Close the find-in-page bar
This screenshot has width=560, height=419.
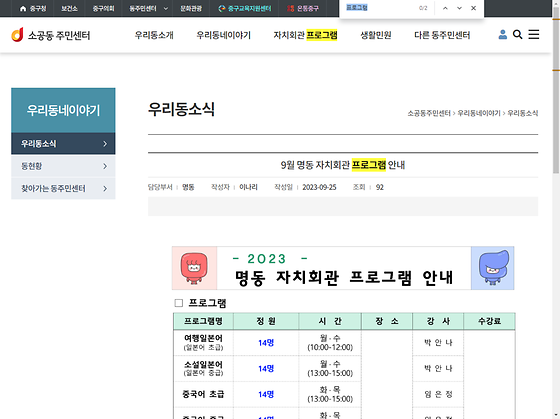click(473, 8)
